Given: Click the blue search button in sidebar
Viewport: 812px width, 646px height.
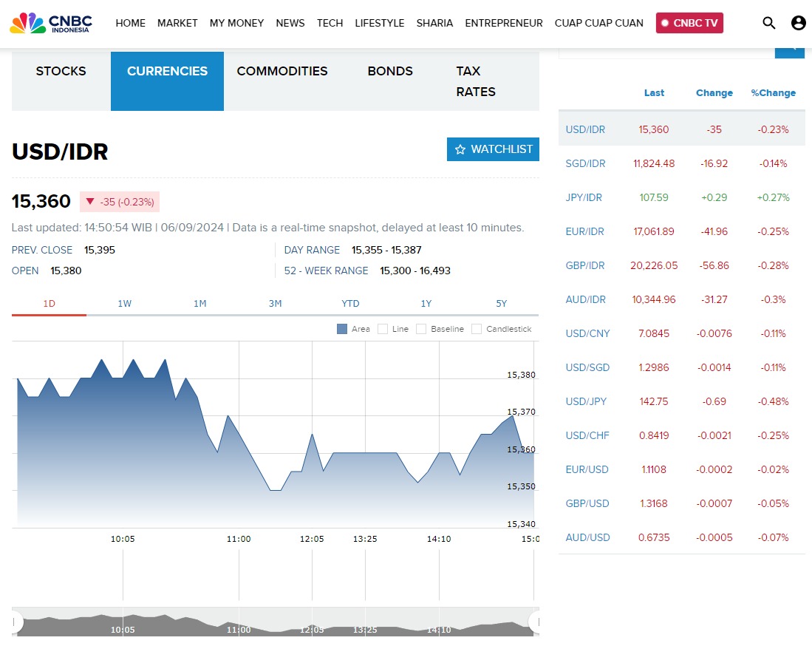Looking at the screenshot, I should (x=790, y=50).
